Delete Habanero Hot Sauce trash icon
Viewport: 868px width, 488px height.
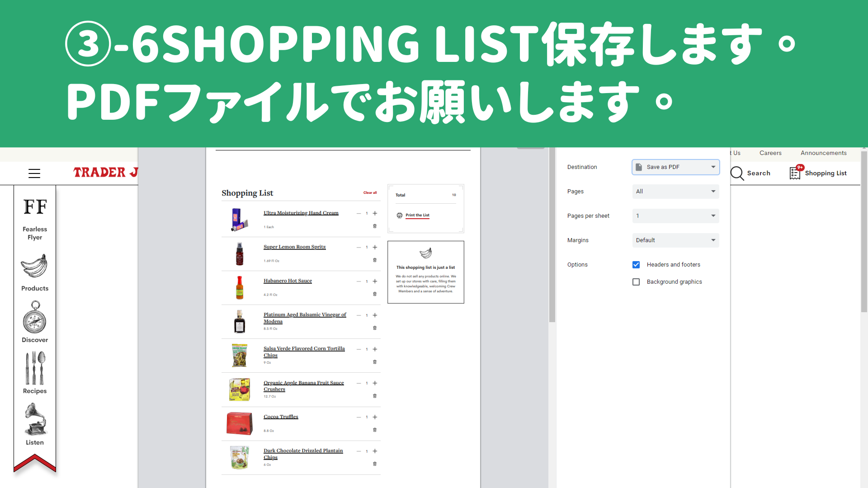375,294
